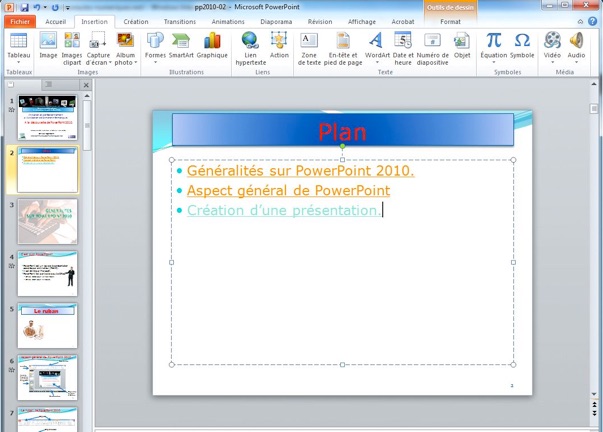This screenshot has width=603, height=432.
Task: Click the Redo icon in quick access toolbar
Action: pyautogui.click(x=55, y=7)
